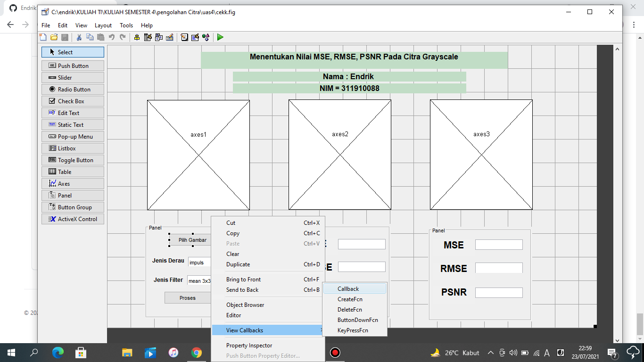Pick the Select tool in the component palette

[x=73, y=52]
